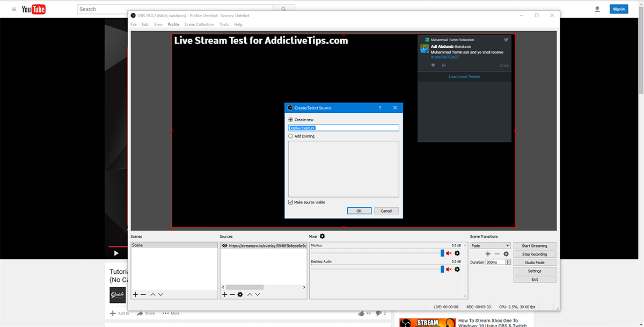This screenshot has width=644, height=327.
Task: Click Stop Recording button
Action: point(535,254)
